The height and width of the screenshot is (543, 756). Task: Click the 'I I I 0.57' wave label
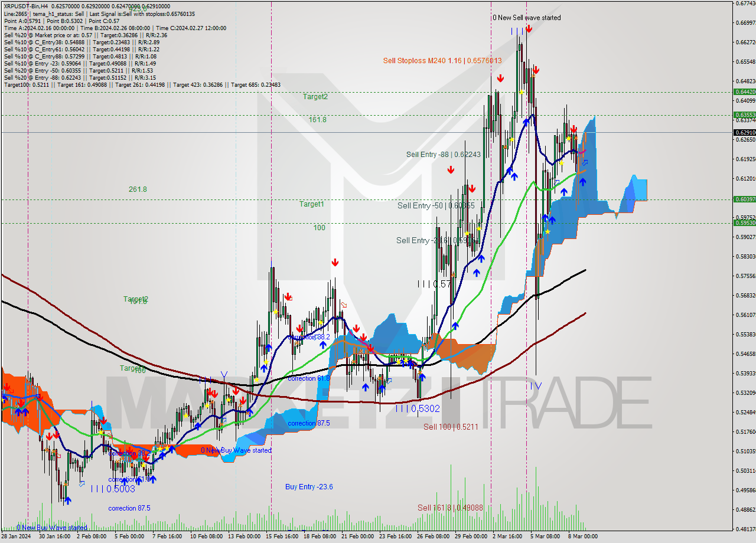click(x=435, y=284)
